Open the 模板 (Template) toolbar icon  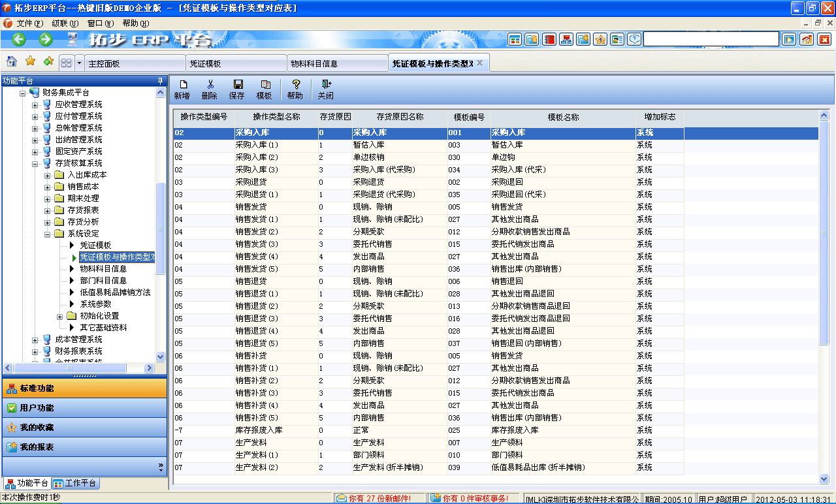(x=265, y=89)
